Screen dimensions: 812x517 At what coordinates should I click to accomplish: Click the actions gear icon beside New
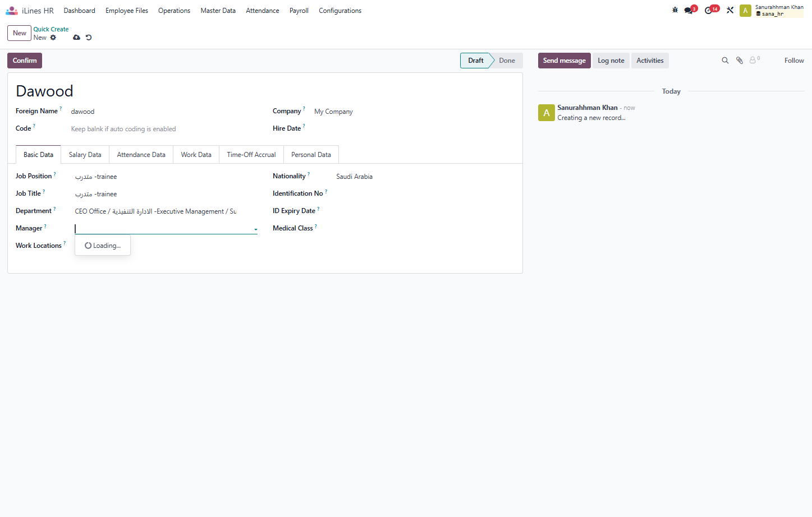pos(53,38)
